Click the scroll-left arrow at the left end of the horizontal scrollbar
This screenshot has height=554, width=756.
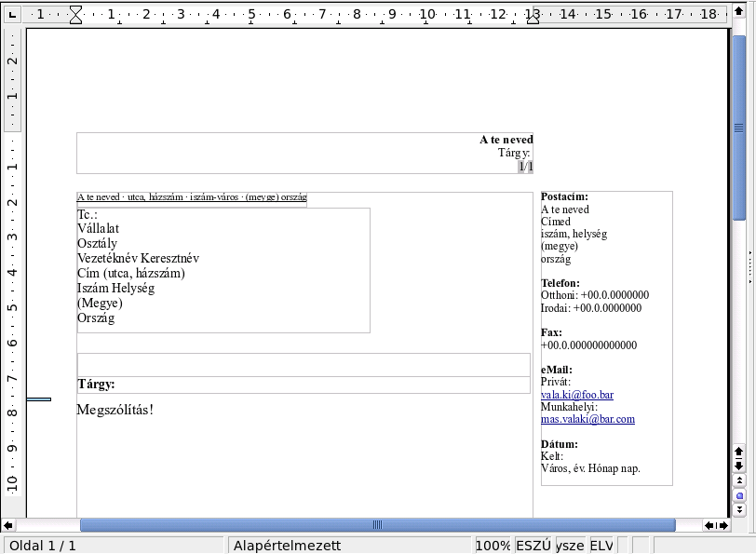8,525
